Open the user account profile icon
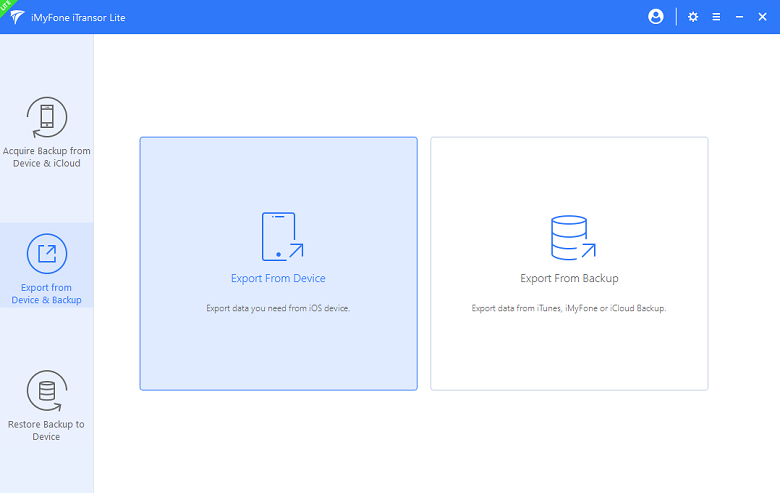This screenshot has height=493, width=780. click(656, 17)
